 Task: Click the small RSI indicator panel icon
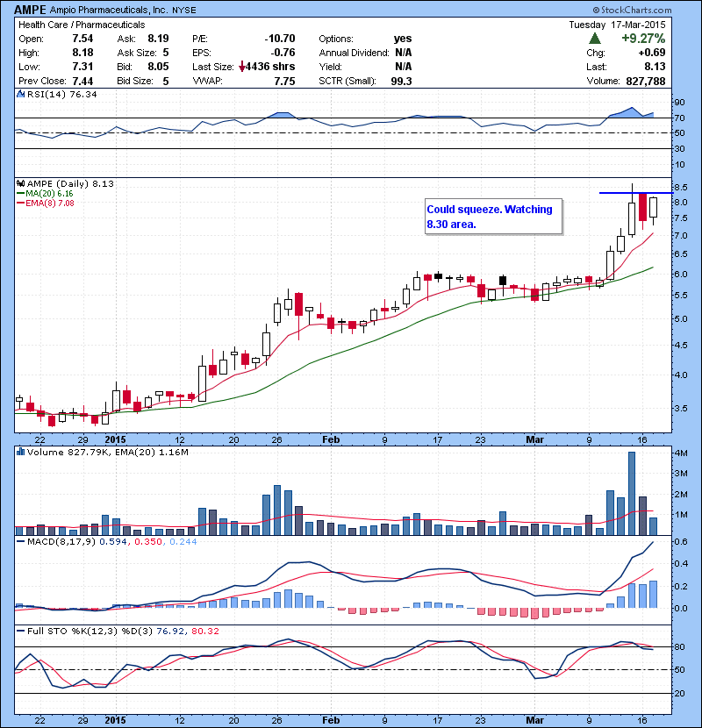(20, 94)
